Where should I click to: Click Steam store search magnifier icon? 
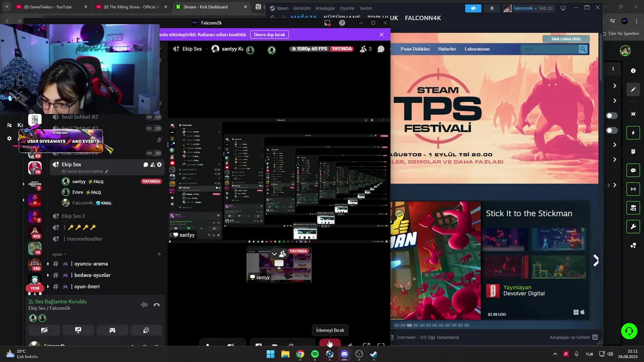point(583,49)
